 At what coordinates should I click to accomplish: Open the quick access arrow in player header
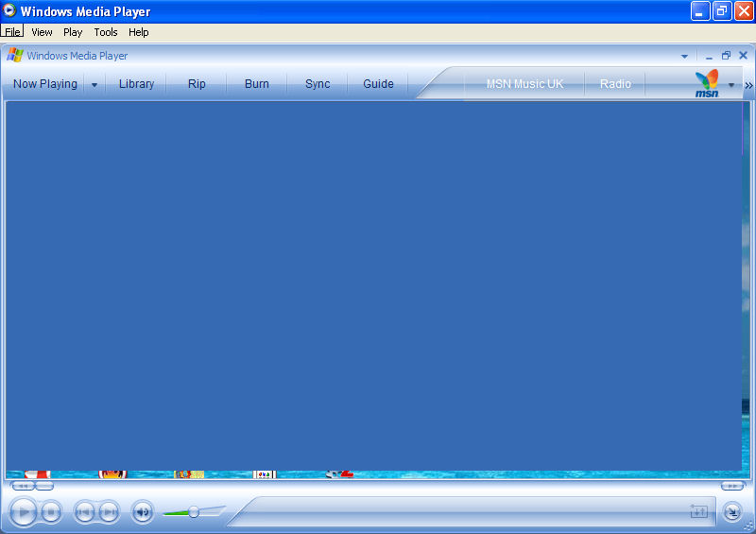pyautogui.click(x=684, y=56)
